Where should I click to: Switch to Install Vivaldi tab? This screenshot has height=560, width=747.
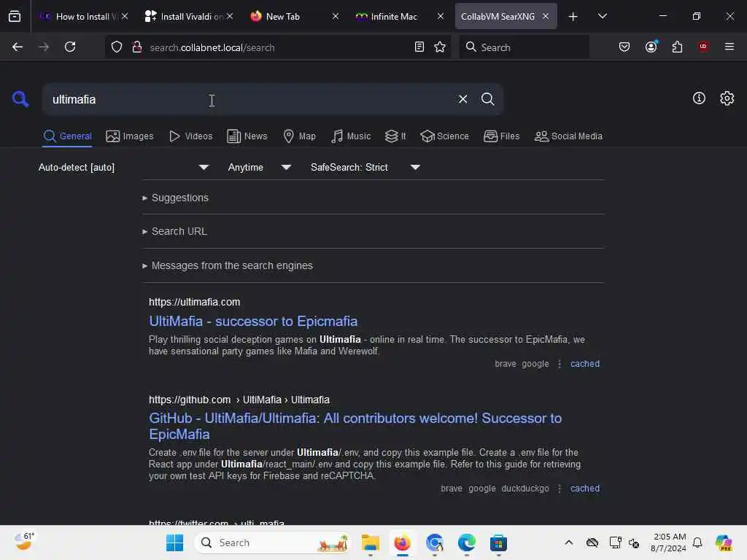187,16
